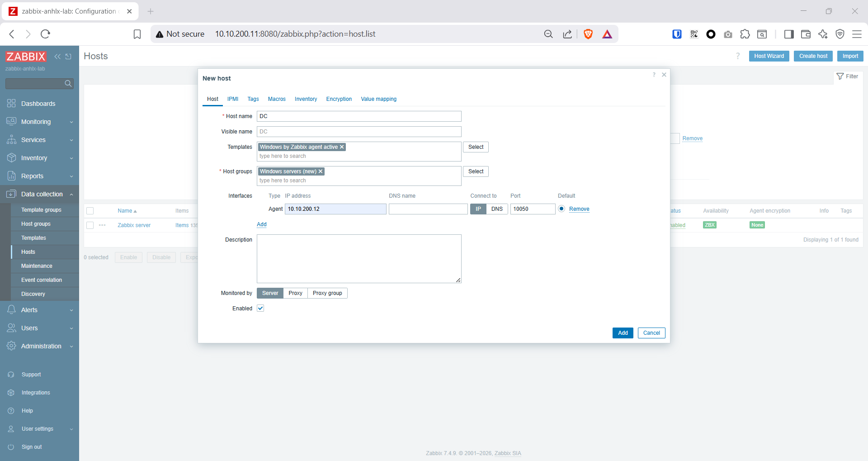868x461 pixels.
Task: Click the sidebar search magnifier icon
Action: coord(68,84)
